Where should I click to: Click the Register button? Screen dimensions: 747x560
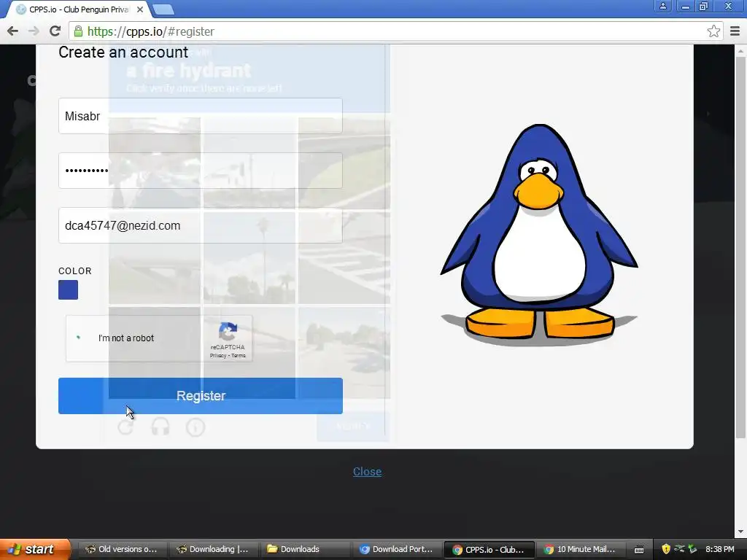pos(201,396)
